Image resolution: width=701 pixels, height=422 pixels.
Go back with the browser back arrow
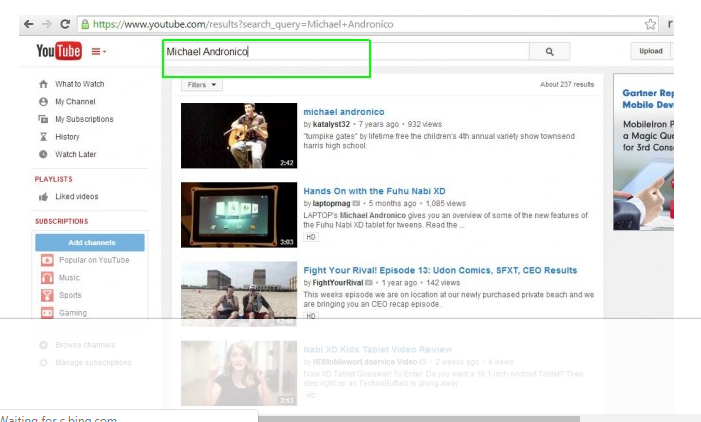click(x=29, y=24)
